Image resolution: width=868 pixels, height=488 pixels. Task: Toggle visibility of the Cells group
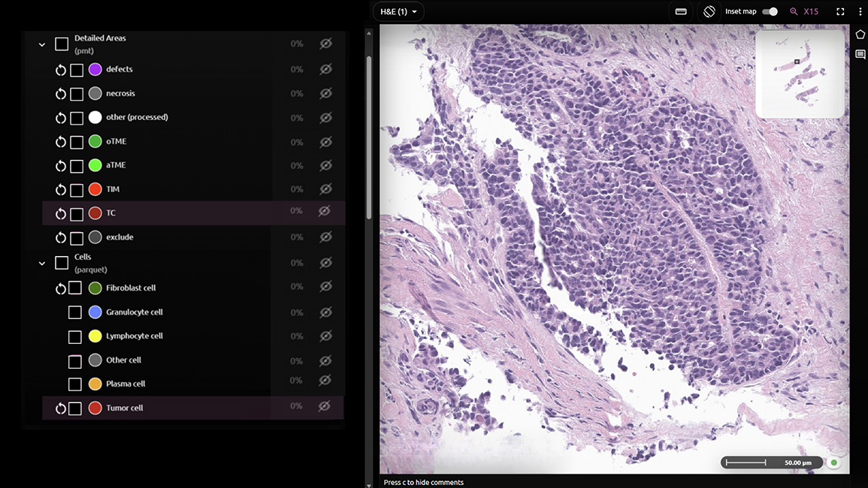click(x=326, y=262)
